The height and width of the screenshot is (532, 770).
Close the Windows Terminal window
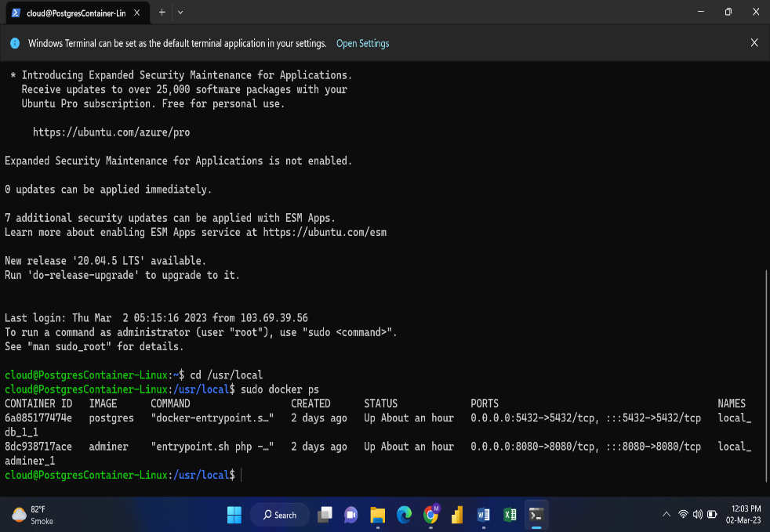click(756, 12)
